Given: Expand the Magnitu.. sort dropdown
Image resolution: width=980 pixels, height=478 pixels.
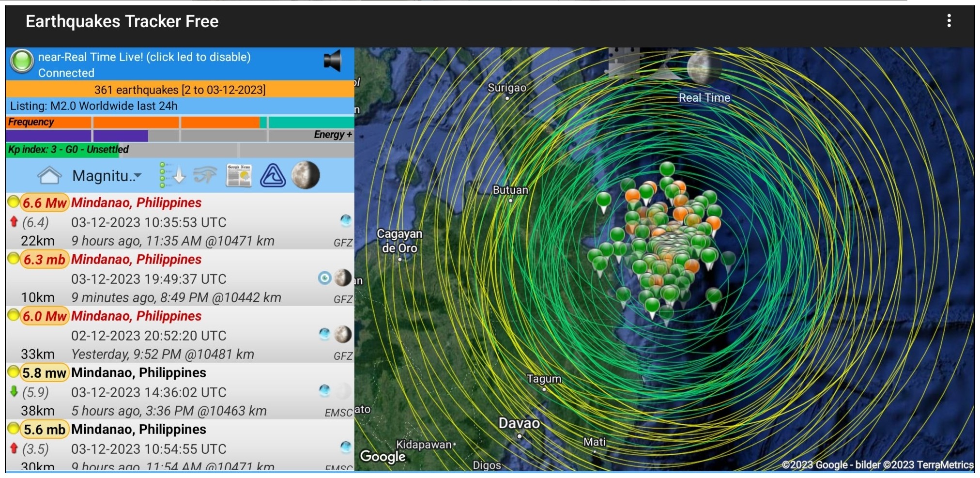Looking at the screenshot, I should click(107, 176).
